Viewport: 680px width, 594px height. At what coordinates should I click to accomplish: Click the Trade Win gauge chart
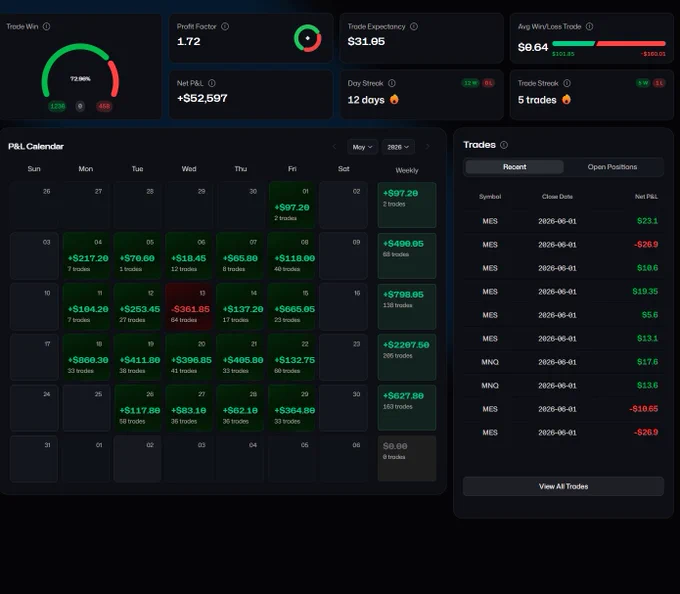point(80,70)
